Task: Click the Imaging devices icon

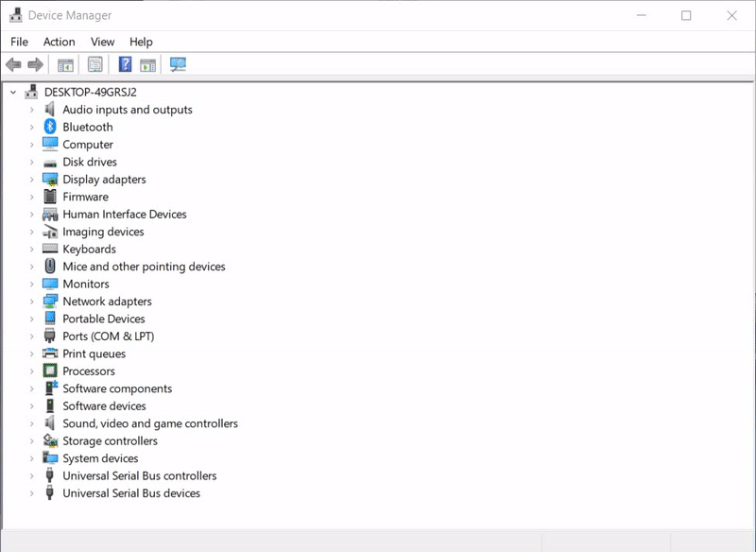Action: click(50, 232)
